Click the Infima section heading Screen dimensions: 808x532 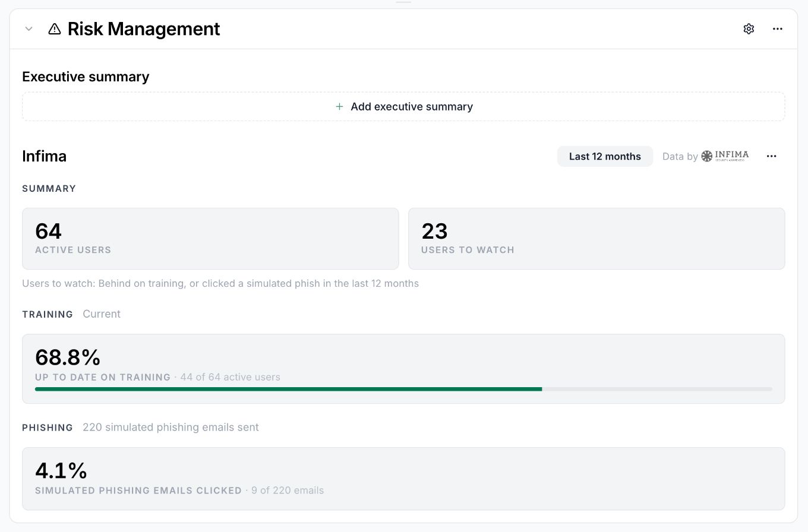click(45, 156)
